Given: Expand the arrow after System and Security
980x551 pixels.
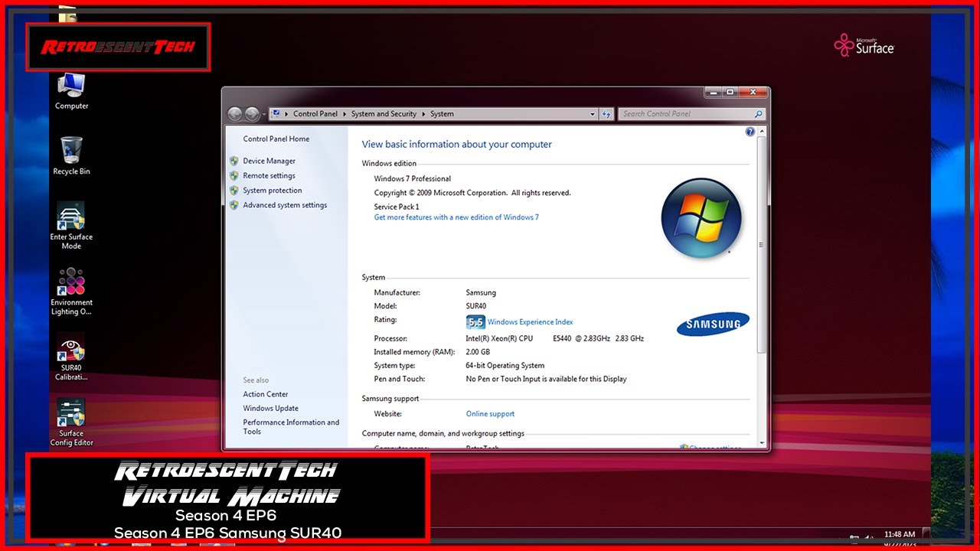Looking at the screenshot, I should 423,114.
